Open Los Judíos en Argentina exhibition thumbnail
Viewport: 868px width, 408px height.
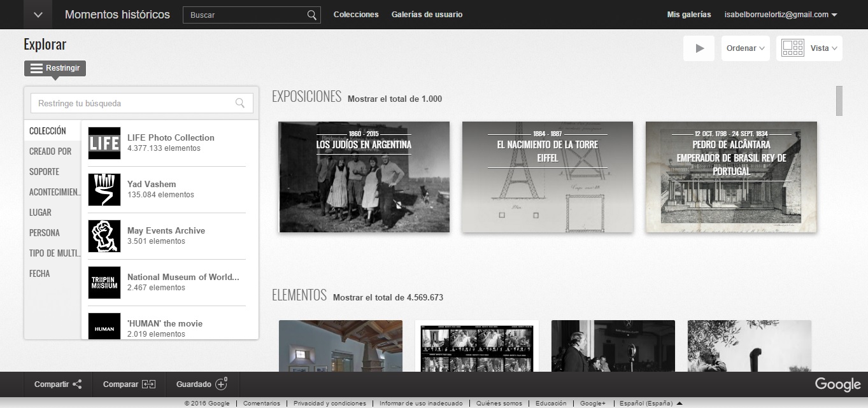[x=364, y=177]
